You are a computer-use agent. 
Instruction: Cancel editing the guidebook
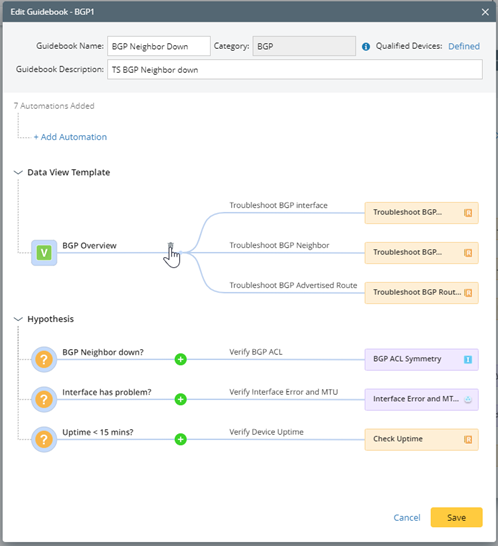(x=407, y=518)
